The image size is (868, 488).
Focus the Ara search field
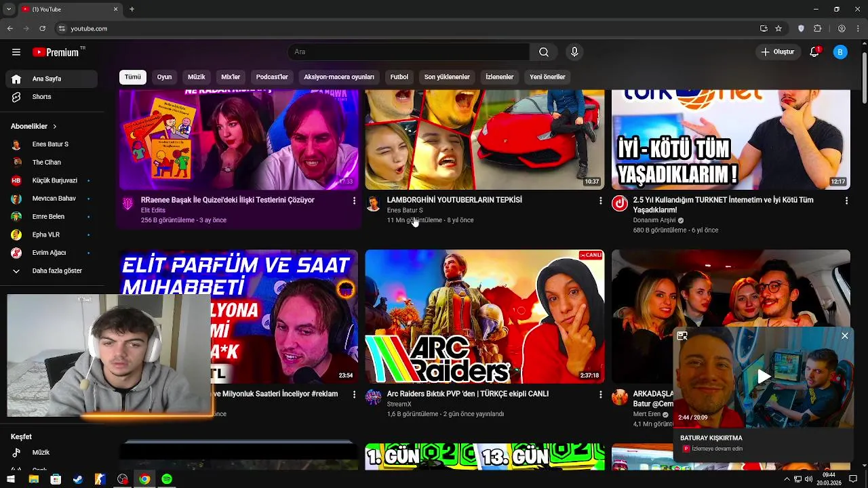tap(409, 52)
